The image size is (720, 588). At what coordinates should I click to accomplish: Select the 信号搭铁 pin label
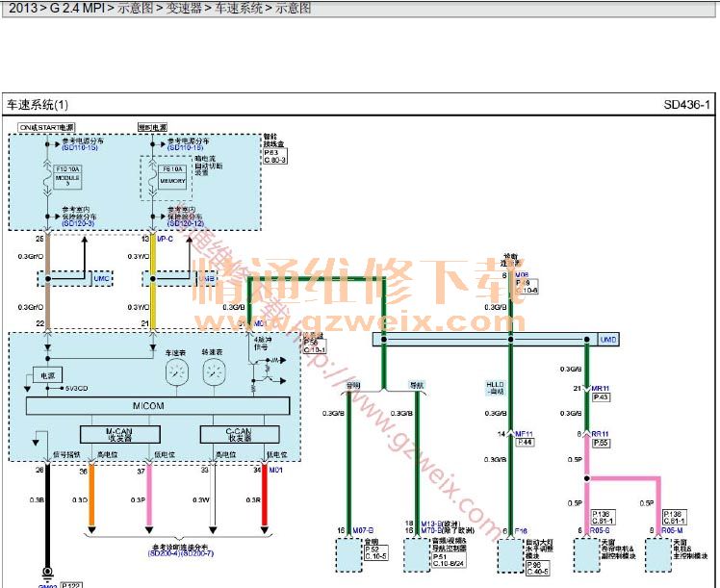(x=66, y=454)
